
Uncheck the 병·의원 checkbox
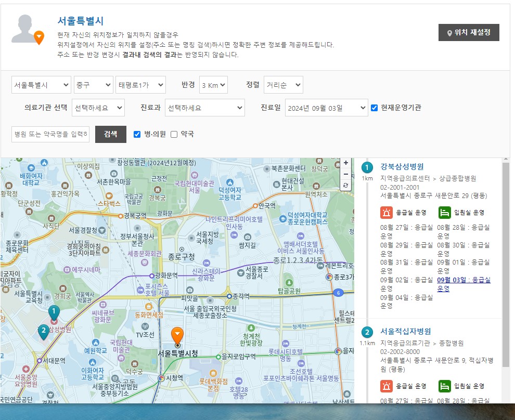coord(137,134)
